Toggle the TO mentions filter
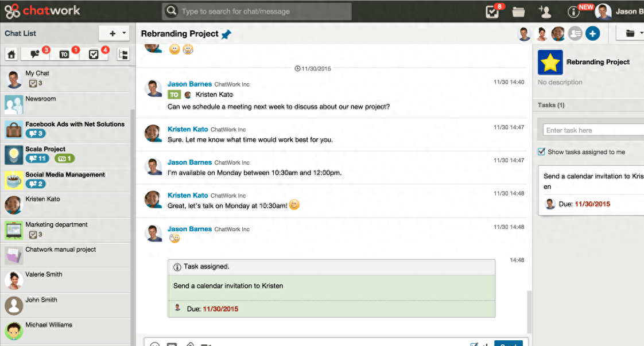The image size is (644, 346). coord(64,55)
